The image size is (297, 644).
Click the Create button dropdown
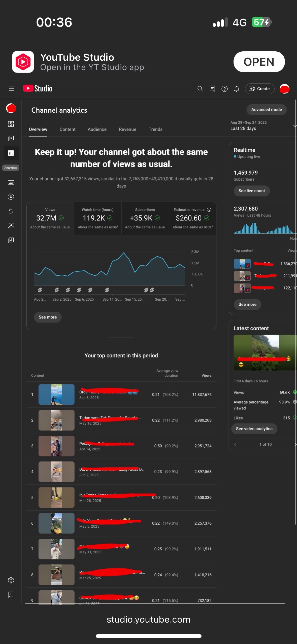coord(259,89)
